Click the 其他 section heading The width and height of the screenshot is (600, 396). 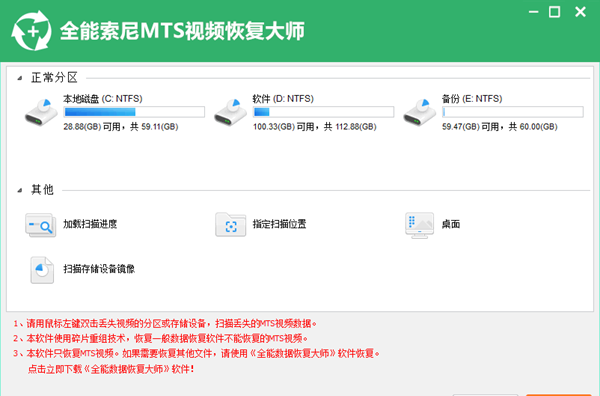42,190
